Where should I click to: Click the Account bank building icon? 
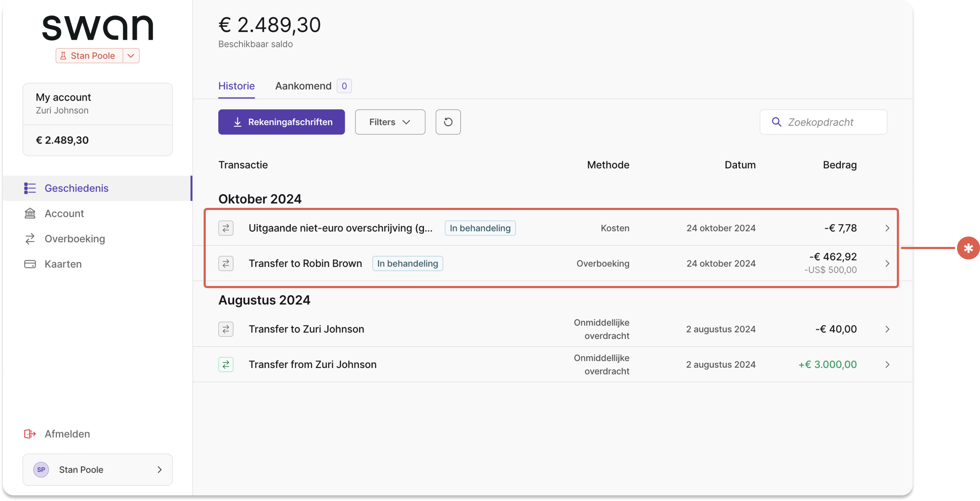[30, 214]
